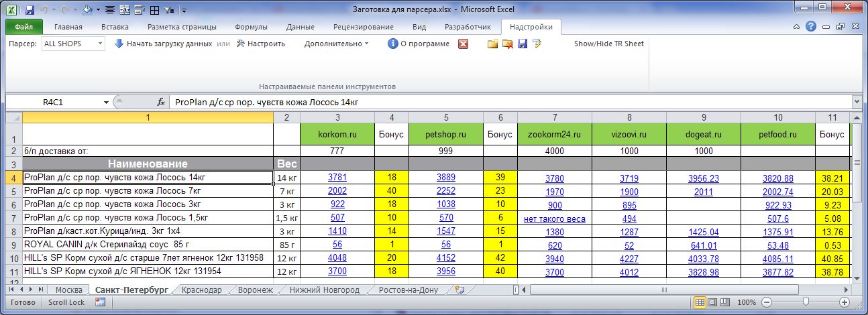The image size is (868, 315).
Task: Switch to Page Layout view button
Action: 712,302
